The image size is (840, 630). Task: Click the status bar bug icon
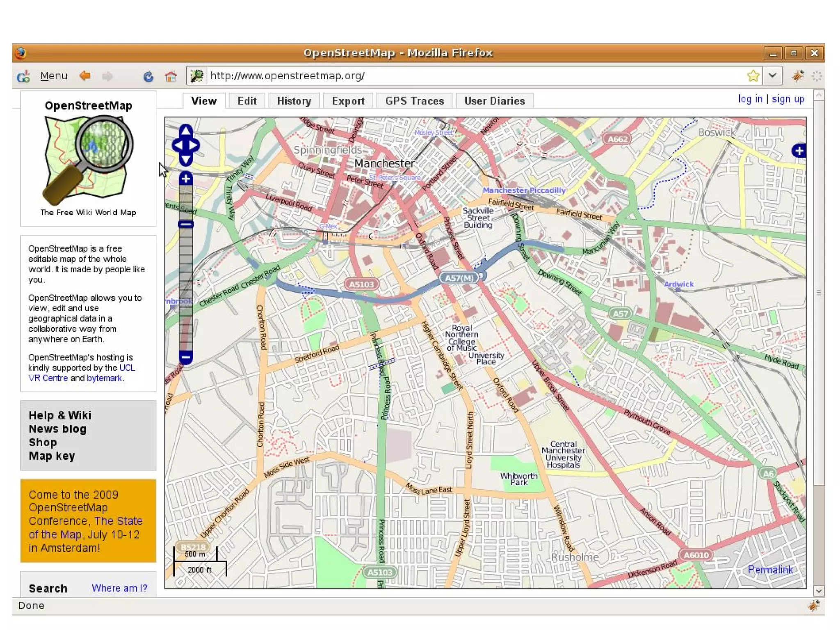tap(813, 605)
